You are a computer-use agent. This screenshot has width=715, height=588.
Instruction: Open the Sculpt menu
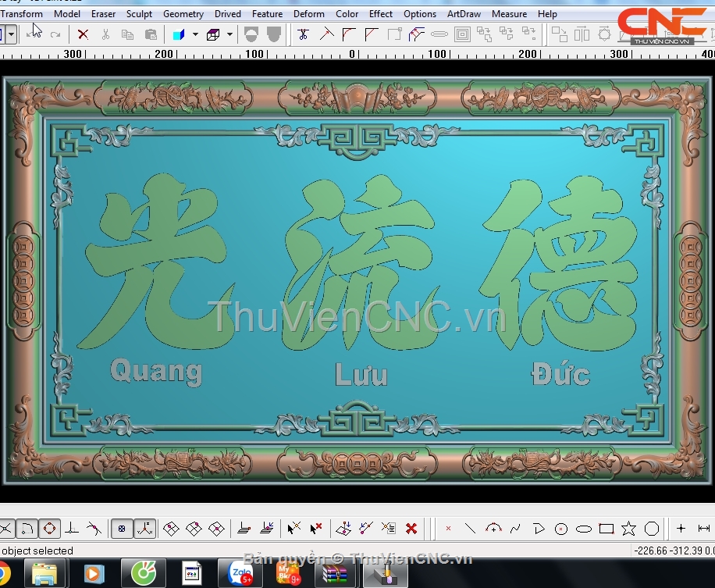point(139,13)
